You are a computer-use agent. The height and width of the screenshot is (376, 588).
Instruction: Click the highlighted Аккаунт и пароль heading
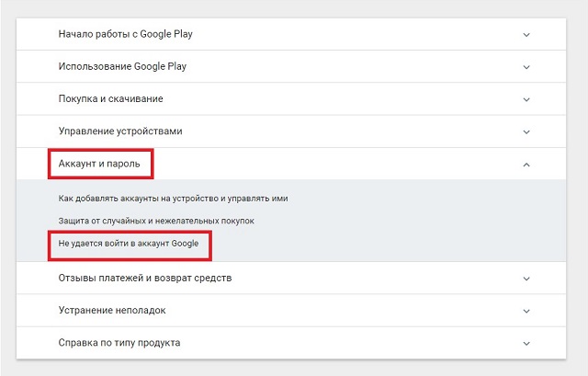[x=99, y=165]
